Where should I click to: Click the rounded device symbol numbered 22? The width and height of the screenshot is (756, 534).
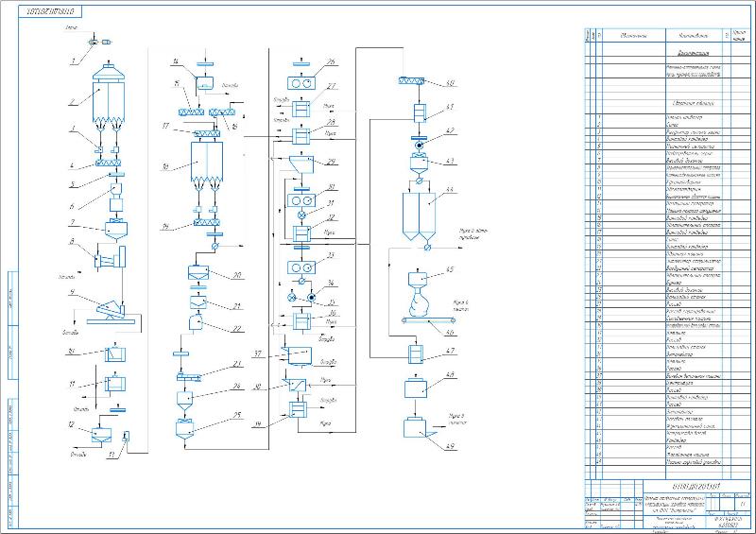click(196, 322)
